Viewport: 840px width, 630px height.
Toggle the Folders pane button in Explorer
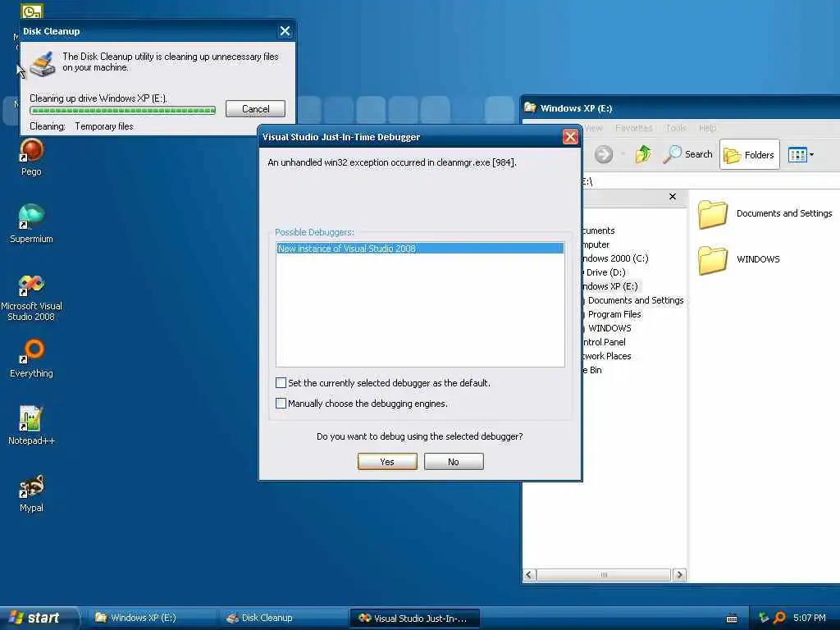(749, 154)
